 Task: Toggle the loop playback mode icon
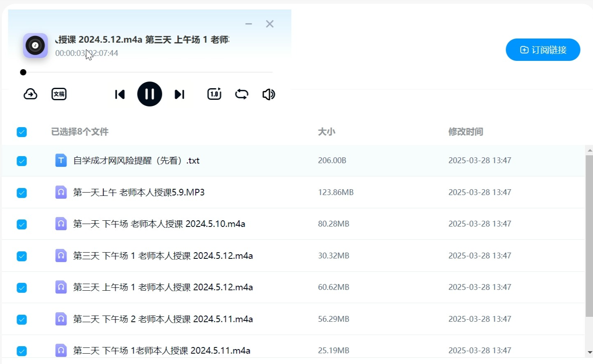(x=241, y=94)
